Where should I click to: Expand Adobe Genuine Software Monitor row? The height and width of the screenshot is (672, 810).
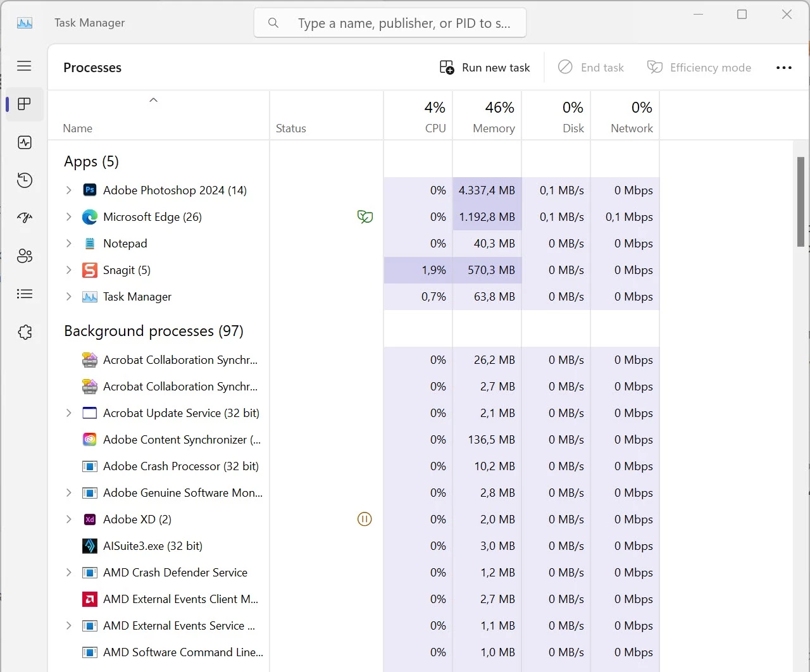point(69,492)
